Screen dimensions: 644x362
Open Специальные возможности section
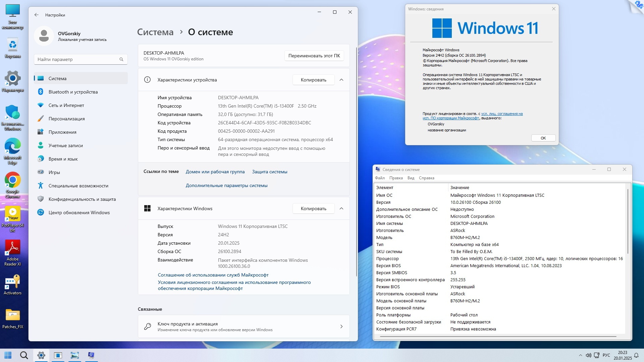(x=78, y=186)
